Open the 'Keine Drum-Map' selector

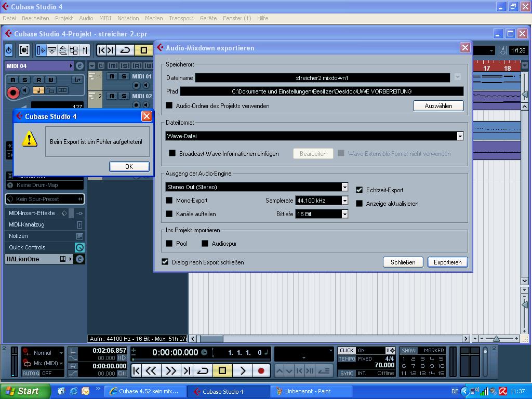coord(45,185)
